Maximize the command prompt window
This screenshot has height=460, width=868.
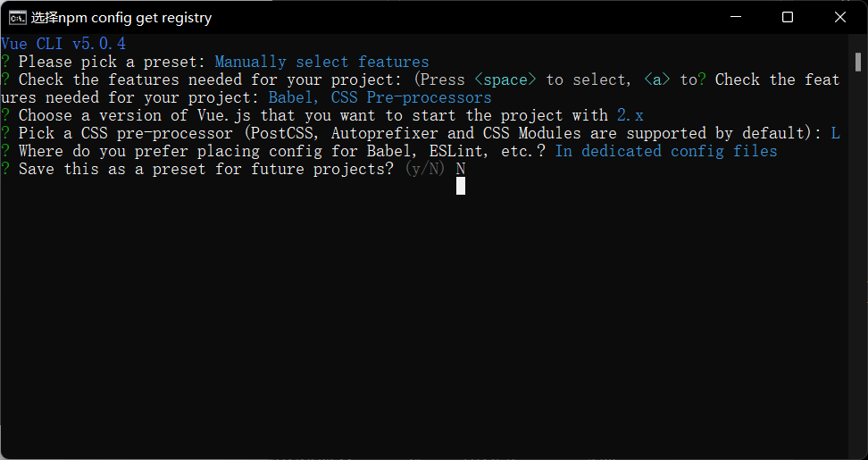pos(788,17)
